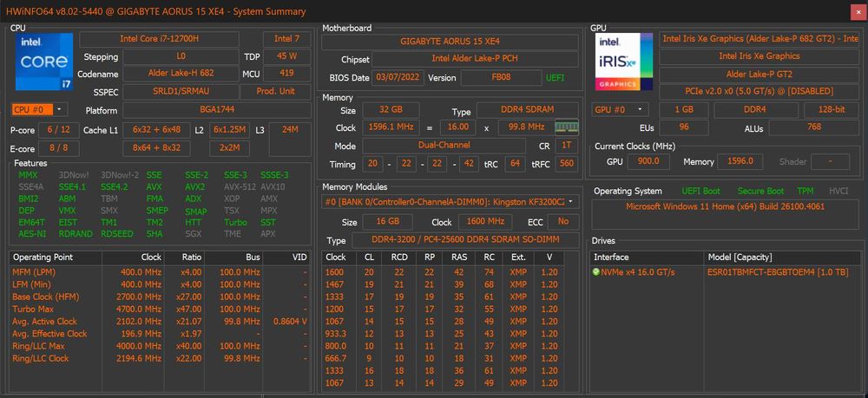
Task: Click the RAS column header in timings table
Action: point(458,257)
